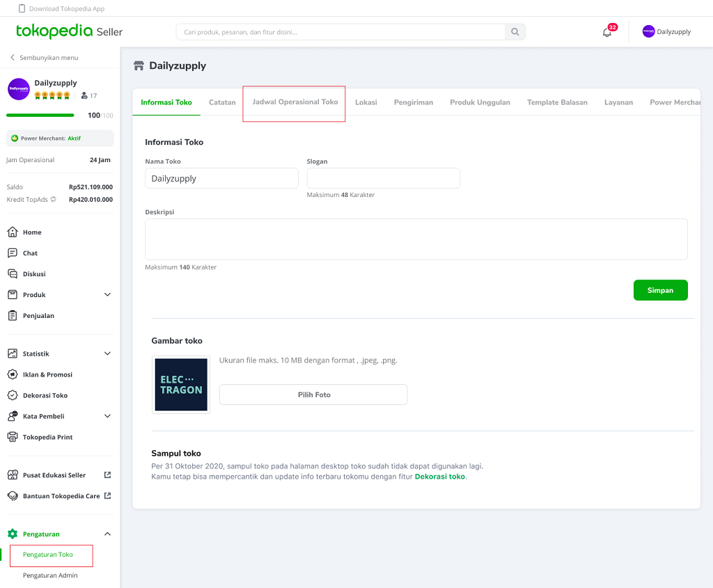The height and width of the screenshot is (588, 713).
Task: Click the back arrow beside Sembunyikan menu
Action: coord(13,57)
